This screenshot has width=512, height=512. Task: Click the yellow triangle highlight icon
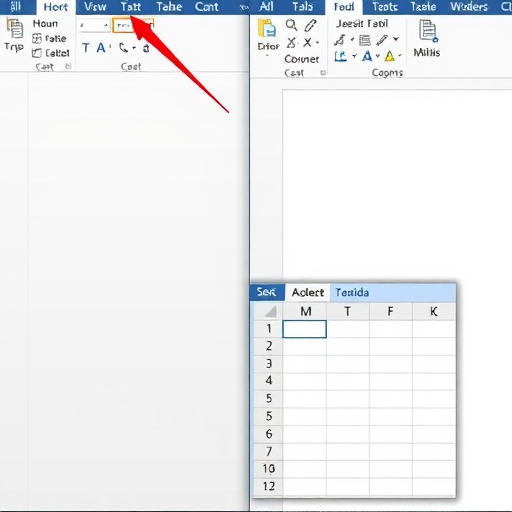click(x=389, y=56)
